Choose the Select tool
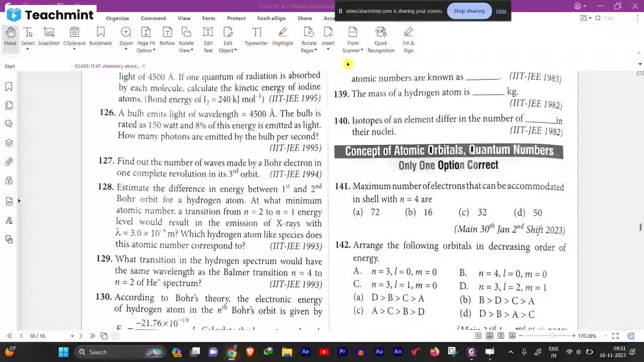The width and height of the screenshot is (644, 362). coord(28,37)
